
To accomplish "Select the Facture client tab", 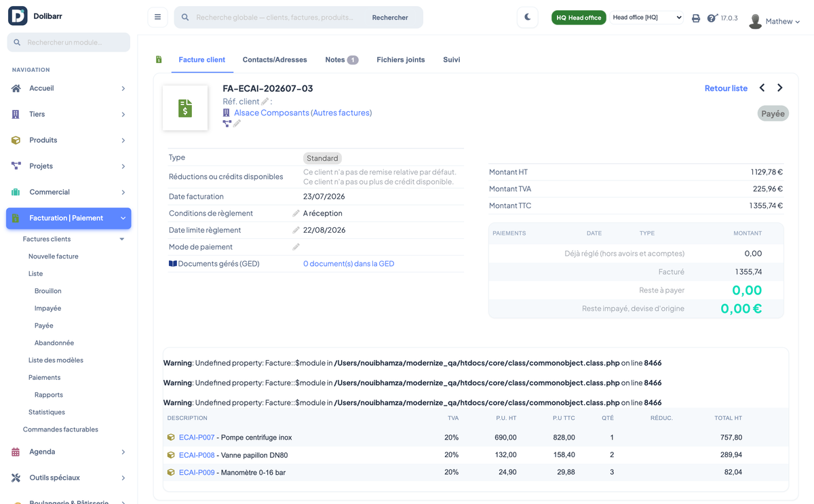I will point(201,60).
